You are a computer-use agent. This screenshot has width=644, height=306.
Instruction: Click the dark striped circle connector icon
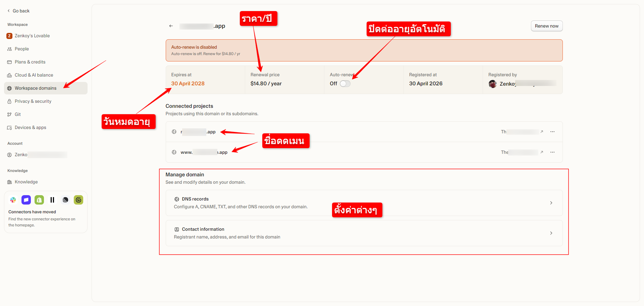coord(65,200)
